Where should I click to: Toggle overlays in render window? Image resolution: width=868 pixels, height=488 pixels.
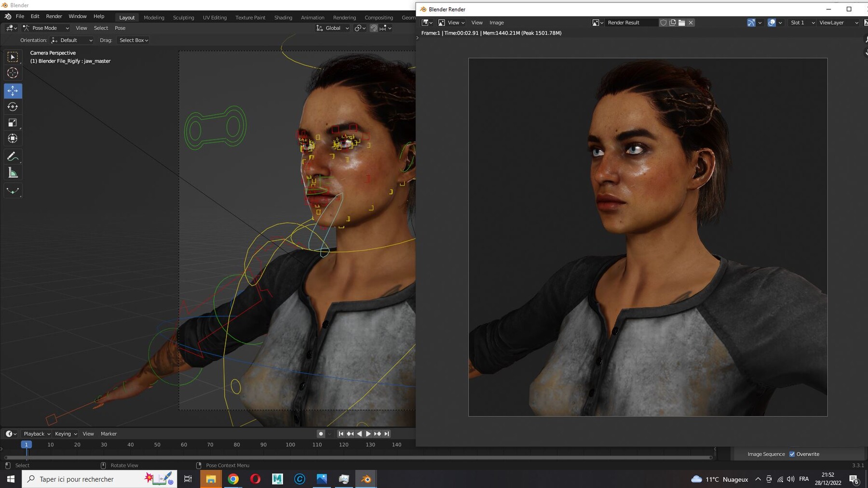772,23
